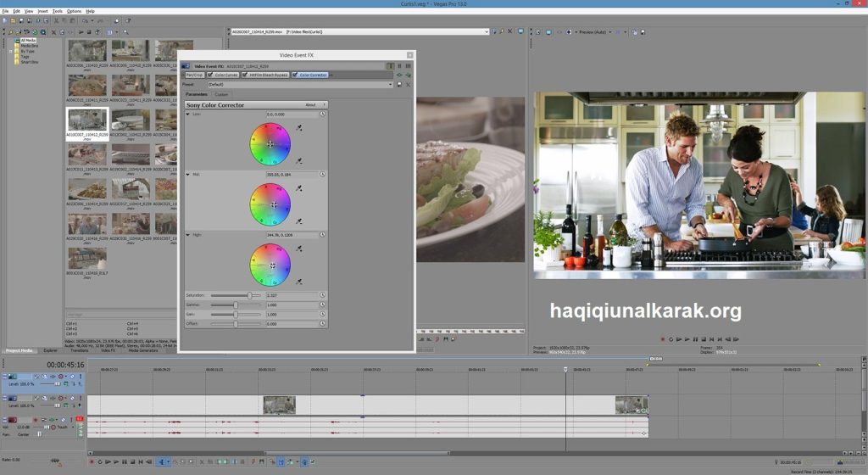Select the first video clip on the timeline
Screen dimensions: 868x475
(x=279, y=405)
